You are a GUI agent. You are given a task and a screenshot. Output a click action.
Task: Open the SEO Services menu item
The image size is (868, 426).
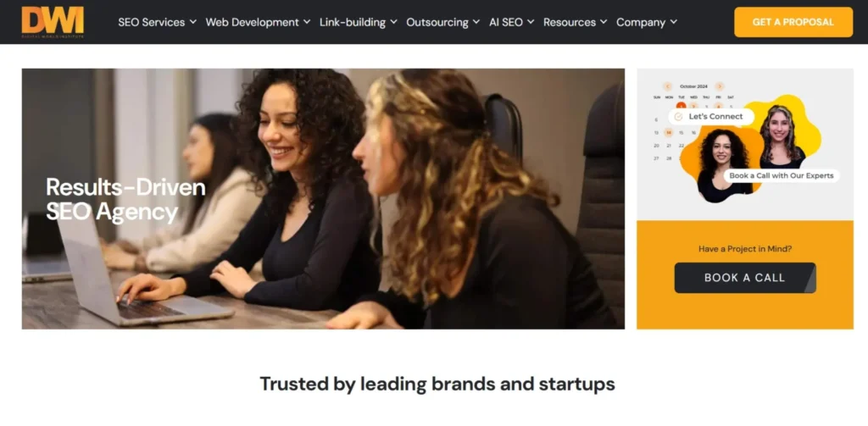pos(151,22)
